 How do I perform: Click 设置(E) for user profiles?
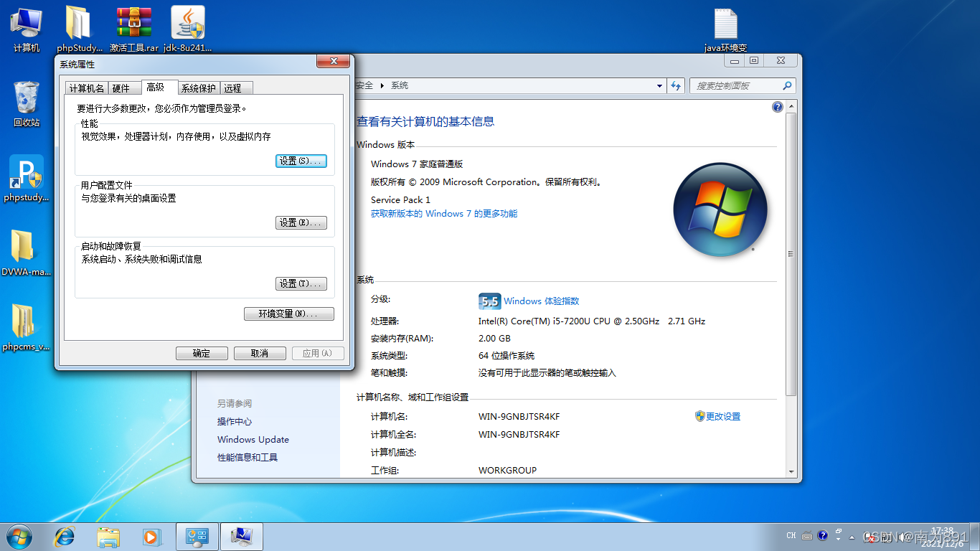coord(301,222)
